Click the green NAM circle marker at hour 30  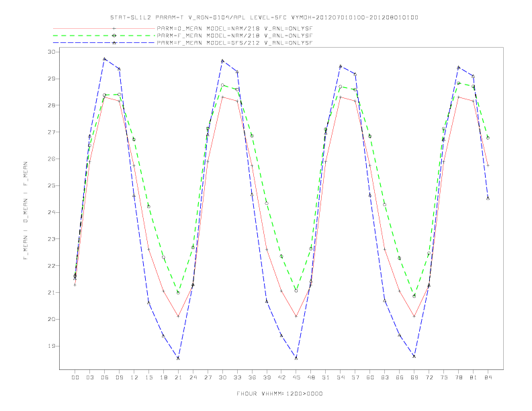point(222,85)
